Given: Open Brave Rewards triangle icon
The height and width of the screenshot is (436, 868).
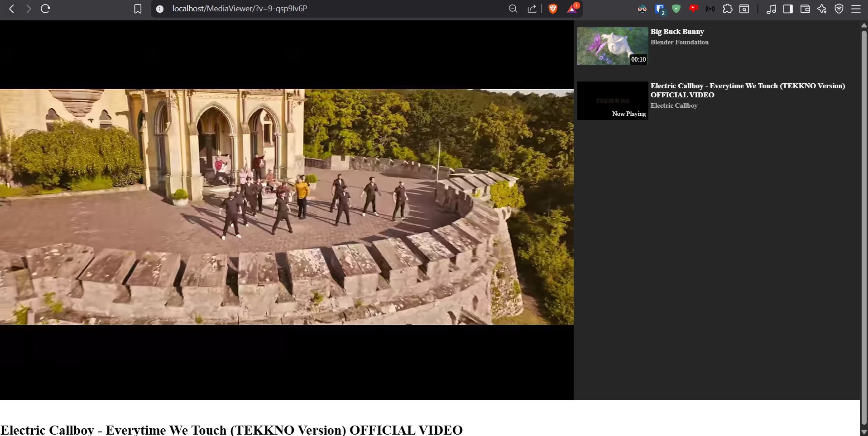Looking at the screenshot, I should pos(572,9).
